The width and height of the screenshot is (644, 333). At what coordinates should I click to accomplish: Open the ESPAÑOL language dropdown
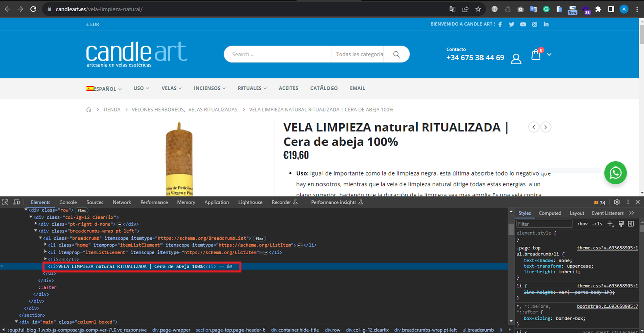pos(104,89)
